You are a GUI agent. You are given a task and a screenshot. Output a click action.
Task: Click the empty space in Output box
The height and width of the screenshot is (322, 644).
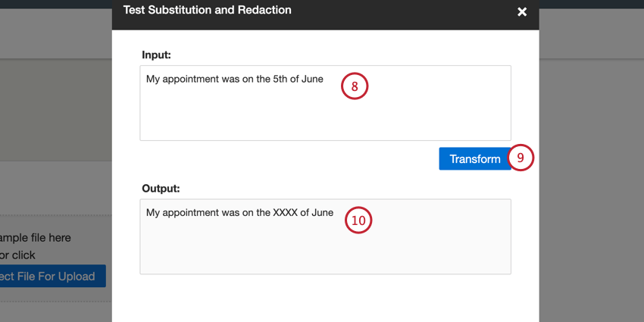point(326,250)
